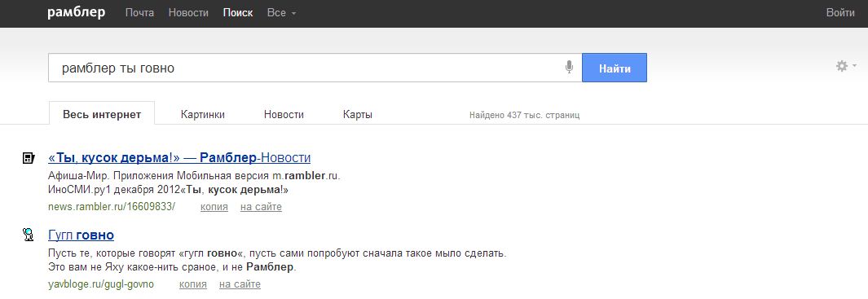The image size is (868, 299).
Task: Select Поиск in top bar
Action: [x=238, y=13]
